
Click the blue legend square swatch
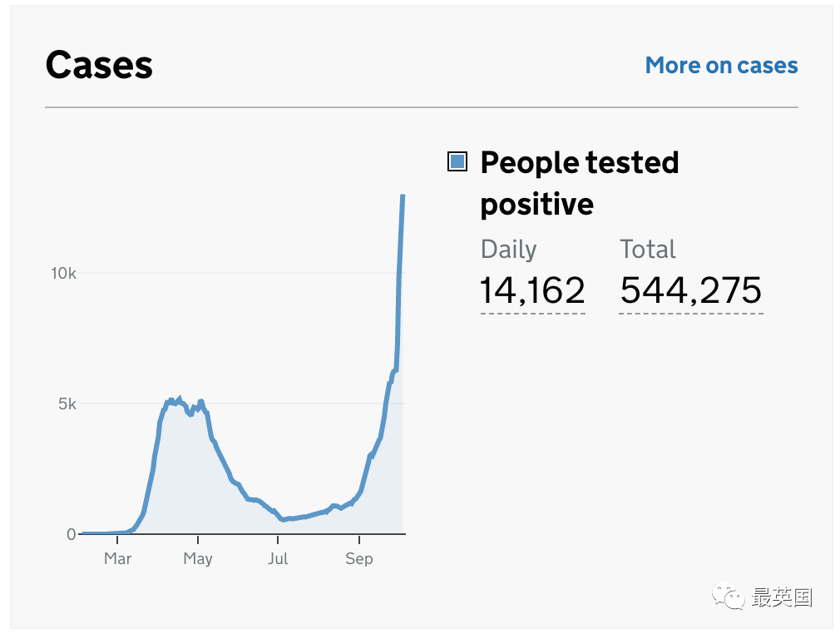coord(457,161)
